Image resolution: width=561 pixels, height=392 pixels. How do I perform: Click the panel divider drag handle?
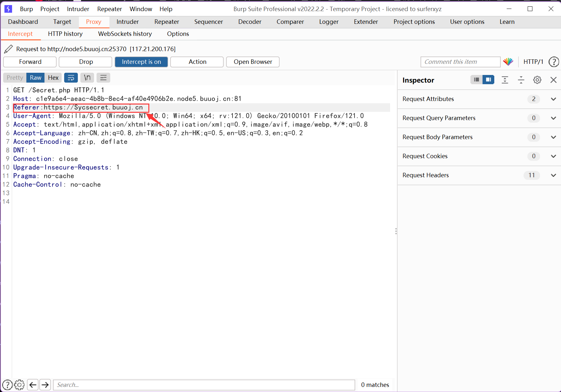pyautogui.click(x=396, y=231)
